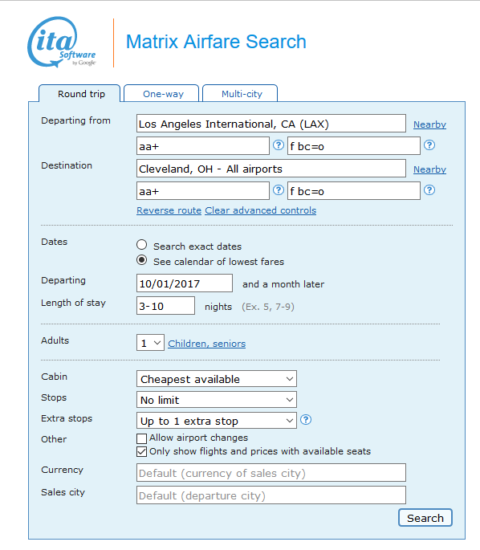
Task: Uncheck Only show flights with available seats
Action: (141, 452)
